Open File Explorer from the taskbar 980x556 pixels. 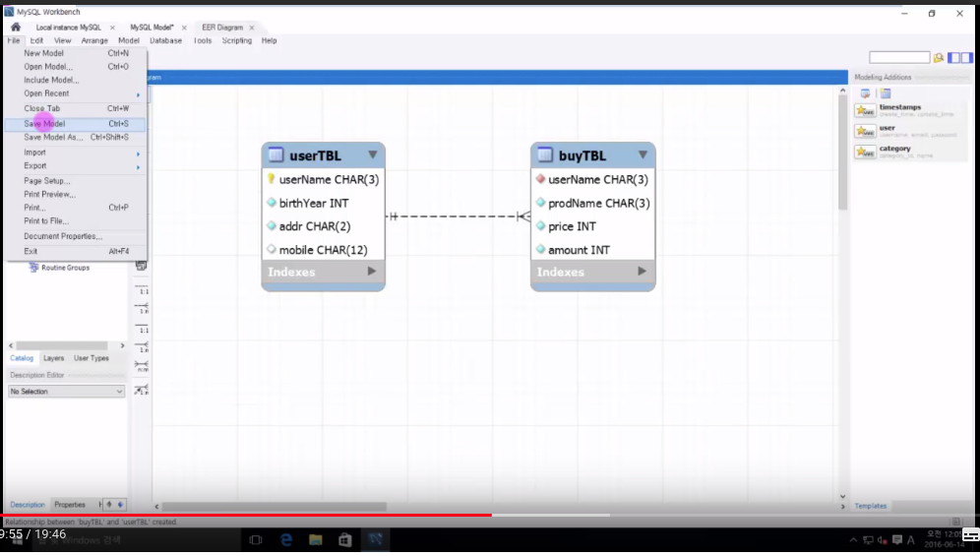point(316,539)
